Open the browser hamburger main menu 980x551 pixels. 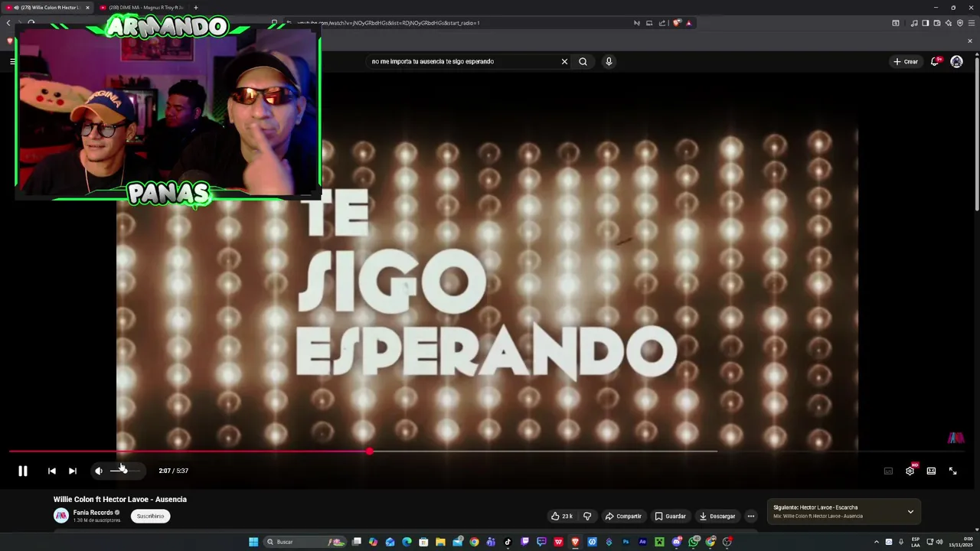point(972,23)
